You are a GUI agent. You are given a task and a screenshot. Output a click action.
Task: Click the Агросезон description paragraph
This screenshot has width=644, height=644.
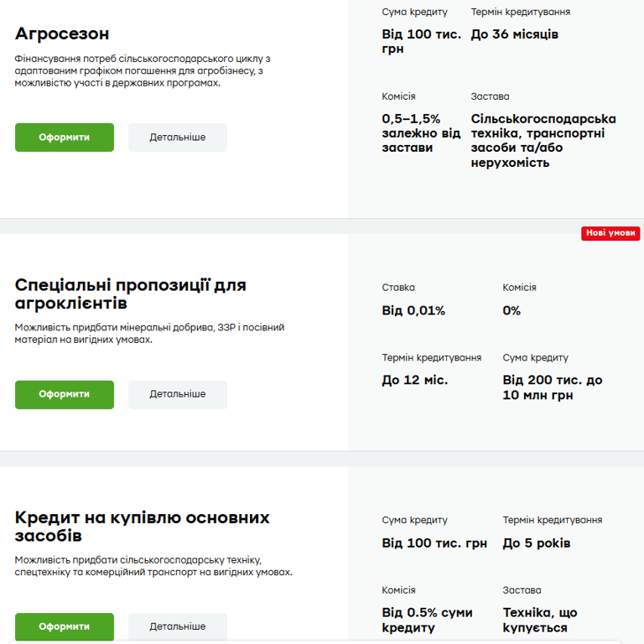tap(143, 70)
